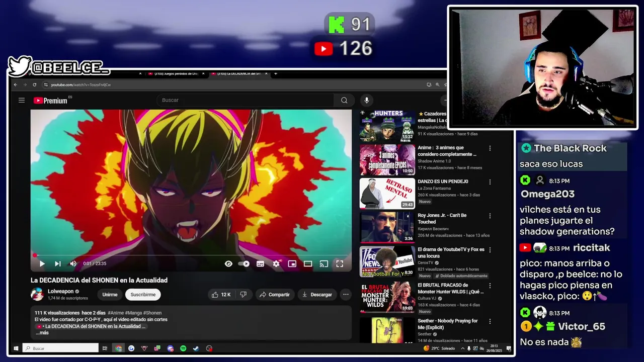Like the video with 12 K likes
Screen dimensions: 644x362
click(221, 295)
